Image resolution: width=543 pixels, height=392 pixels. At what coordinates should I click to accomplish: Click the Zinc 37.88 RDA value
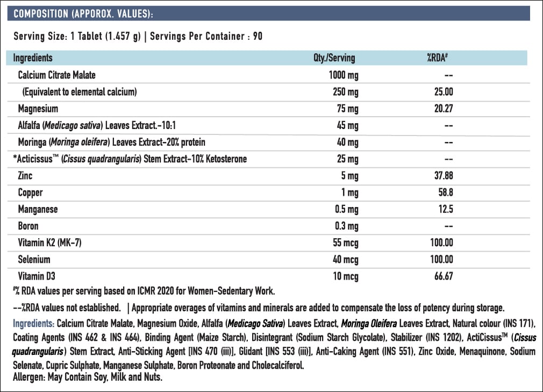[444, 176]
